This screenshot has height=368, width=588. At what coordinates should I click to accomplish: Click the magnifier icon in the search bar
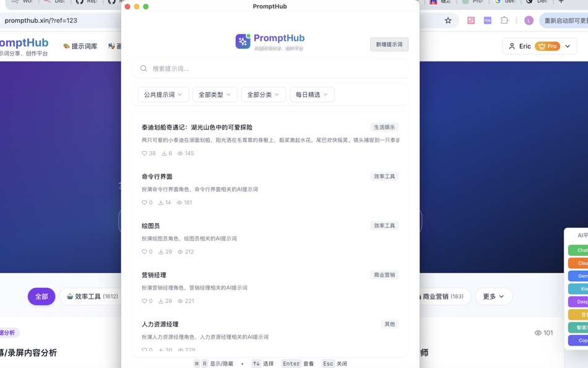tap(144, 68)
